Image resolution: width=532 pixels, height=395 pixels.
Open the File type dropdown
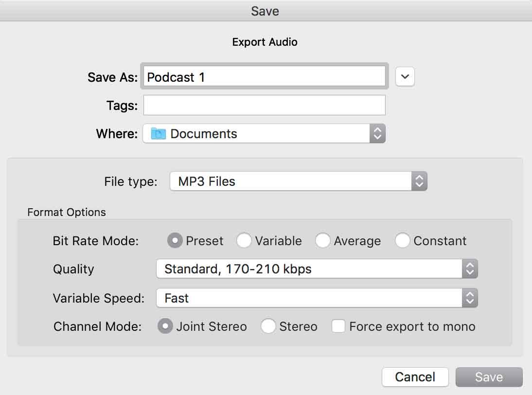pos(299,181)
